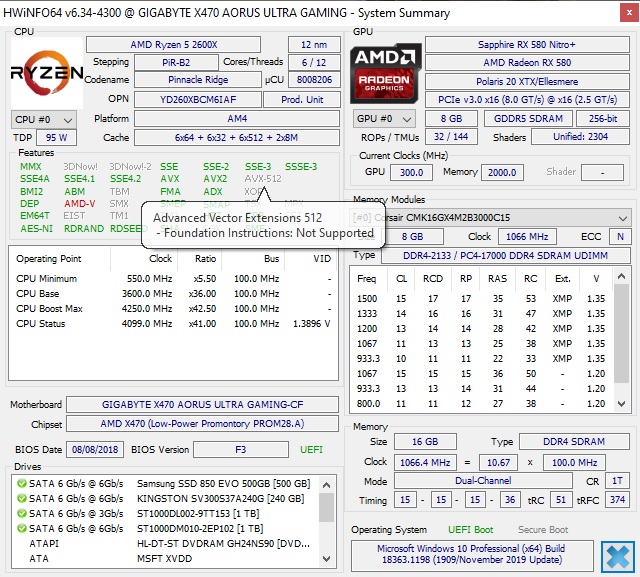Select the 800.0 MHz timing row

(x=482, y=404)
